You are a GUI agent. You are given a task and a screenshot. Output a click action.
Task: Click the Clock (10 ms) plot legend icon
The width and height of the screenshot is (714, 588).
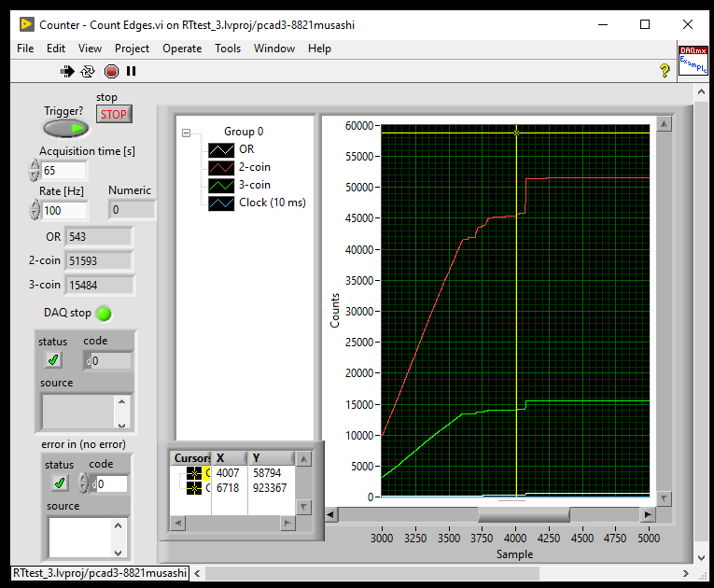(x=221, y=203)
